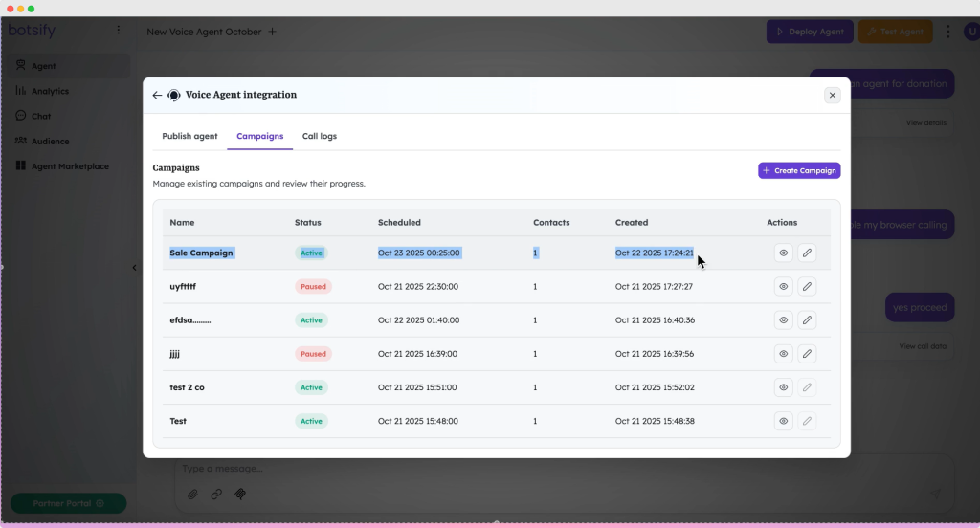The height and width of the screenshot is (528, 980).
Task: Click the plus icon next to agent name
Action: click(x=273, y=32)
